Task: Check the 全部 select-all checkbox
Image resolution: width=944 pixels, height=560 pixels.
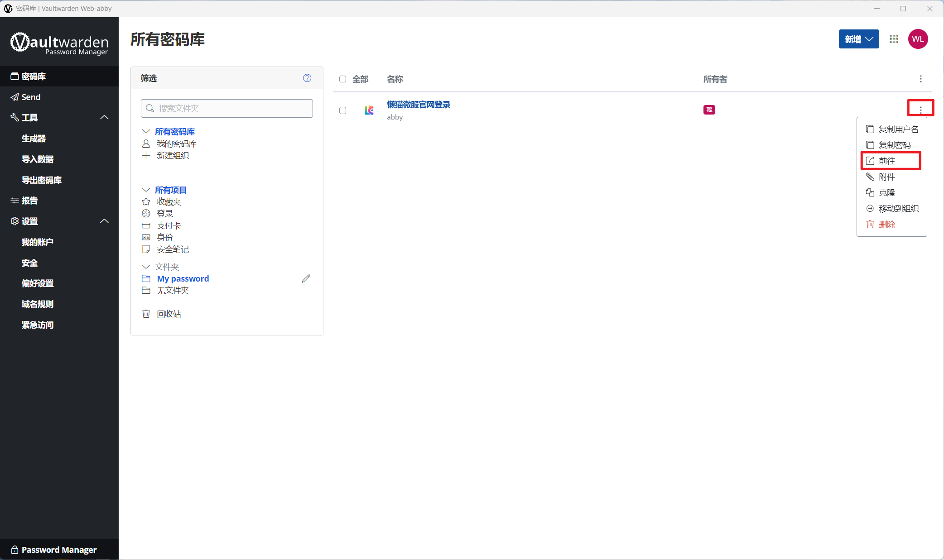Action: (x=343, y=79)
